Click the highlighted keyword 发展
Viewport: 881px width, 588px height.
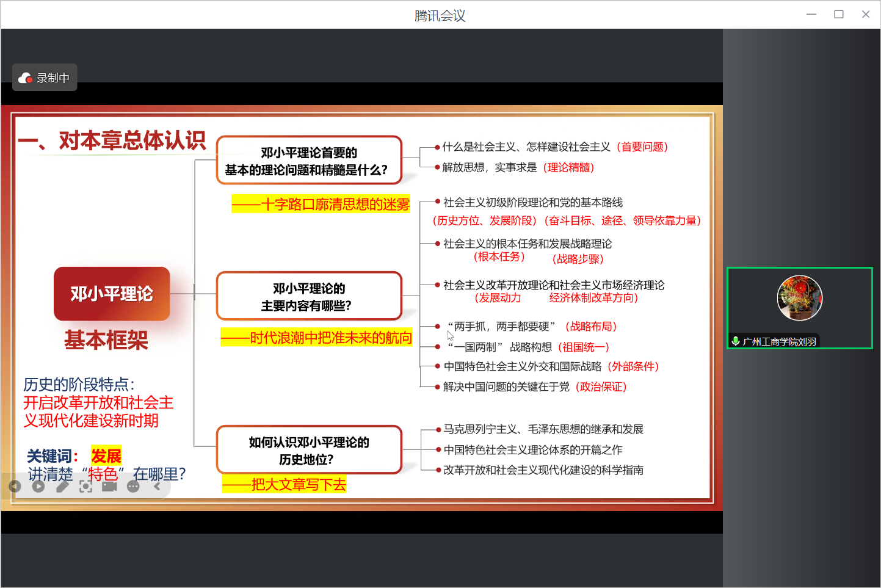click(106, 456)
